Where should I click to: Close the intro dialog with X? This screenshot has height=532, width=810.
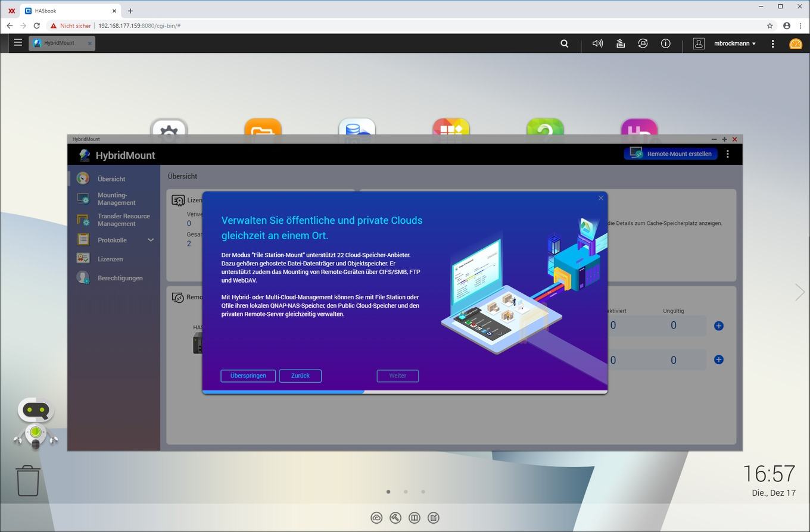600,198
